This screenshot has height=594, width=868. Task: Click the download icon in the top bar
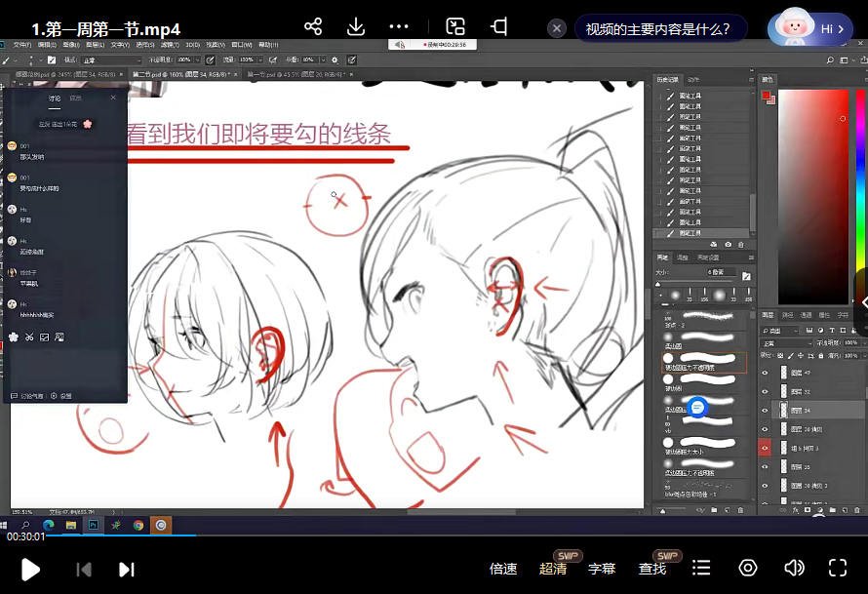pos(354,26)
